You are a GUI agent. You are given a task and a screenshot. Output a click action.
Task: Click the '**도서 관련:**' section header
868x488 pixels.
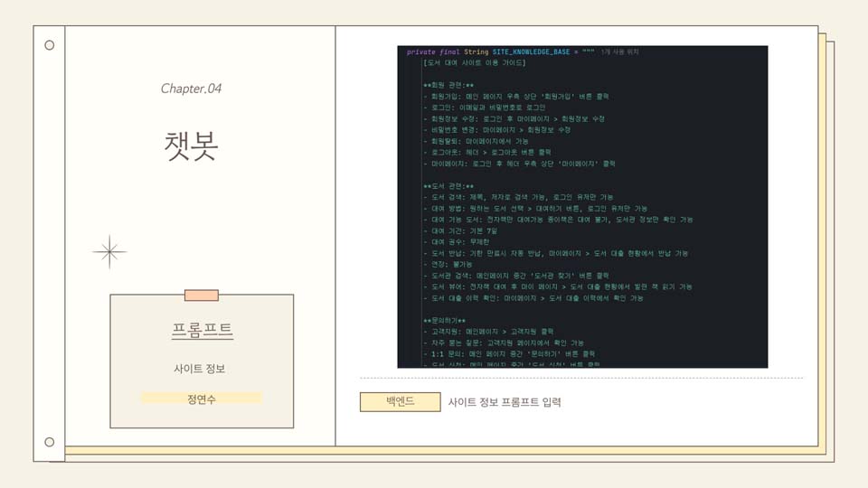pyautogui.click(x=448, y=186)
